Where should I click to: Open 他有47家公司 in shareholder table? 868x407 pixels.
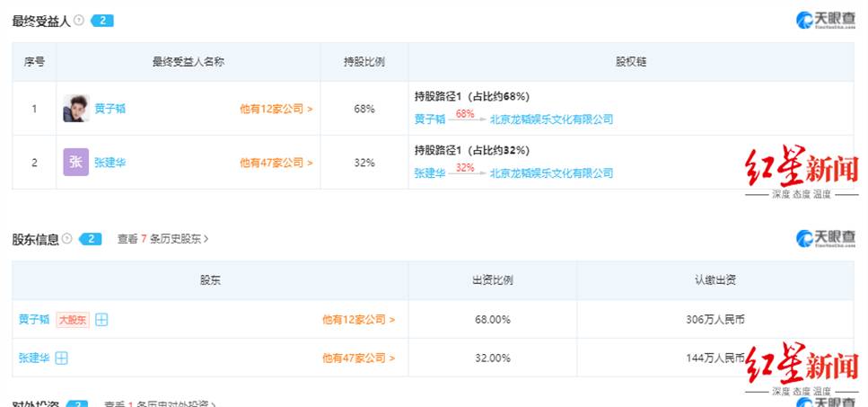tap(359, 358)
